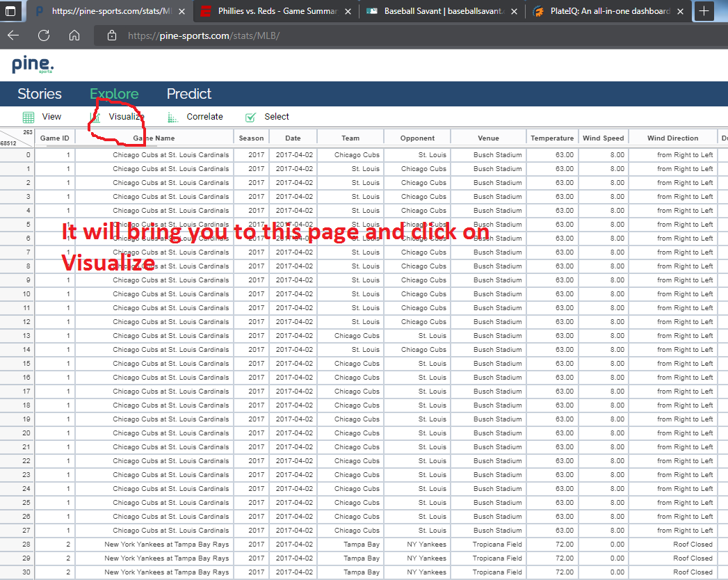Select row index 13
The image size is (728, 580).
(17, 336)
